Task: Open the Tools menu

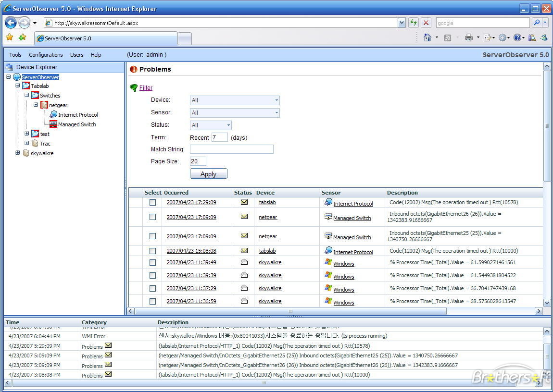Action: click(x=15, y=55)
